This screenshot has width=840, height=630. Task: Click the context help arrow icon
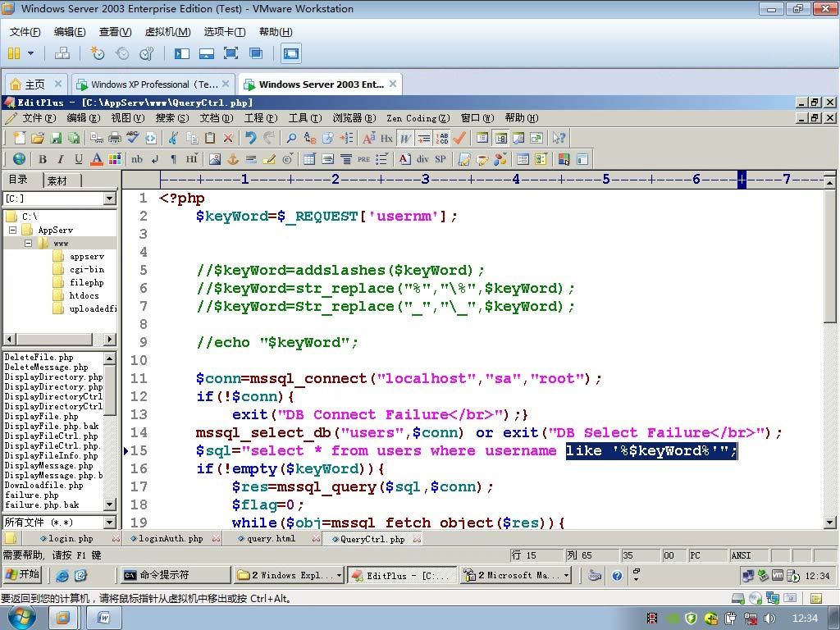click(x=559, y=138)
